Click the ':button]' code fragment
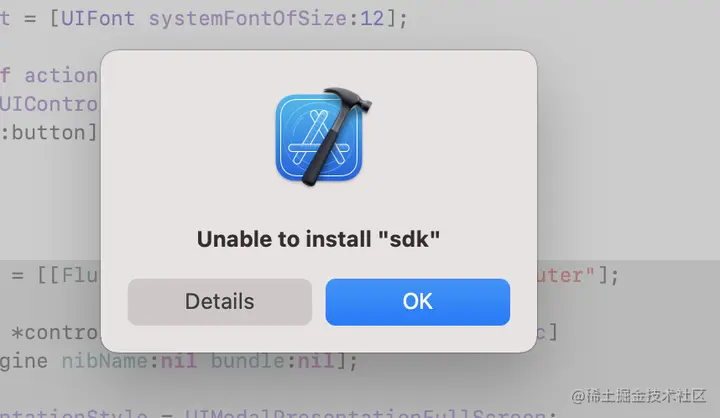Image resolution: width=720 pixels, height=418 pixels. coord(49,133)
